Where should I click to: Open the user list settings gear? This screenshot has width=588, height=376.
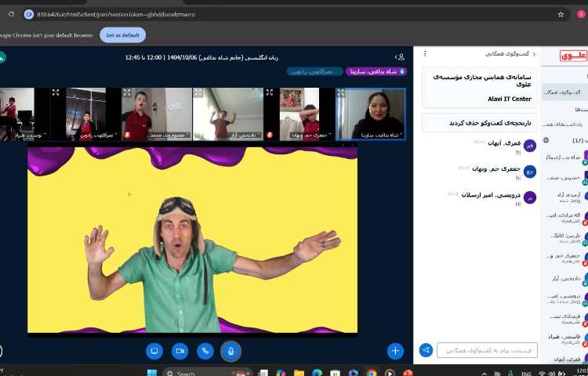coord(546,140)
